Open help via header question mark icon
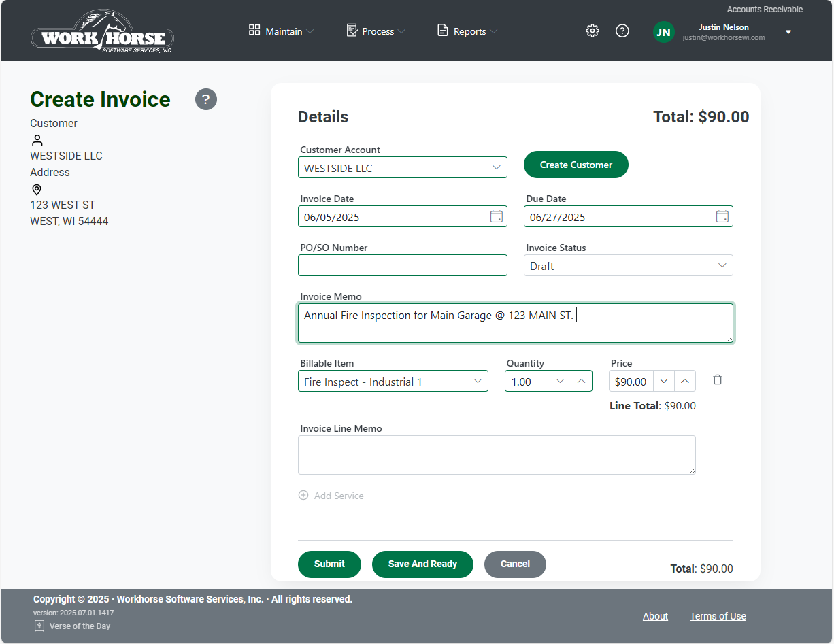 tap(622, 31)
